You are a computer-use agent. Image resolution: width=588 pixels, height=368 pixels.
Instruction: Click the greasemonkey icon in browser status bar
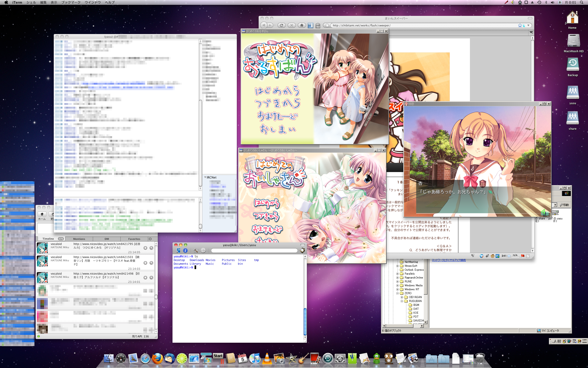[492, 256]
